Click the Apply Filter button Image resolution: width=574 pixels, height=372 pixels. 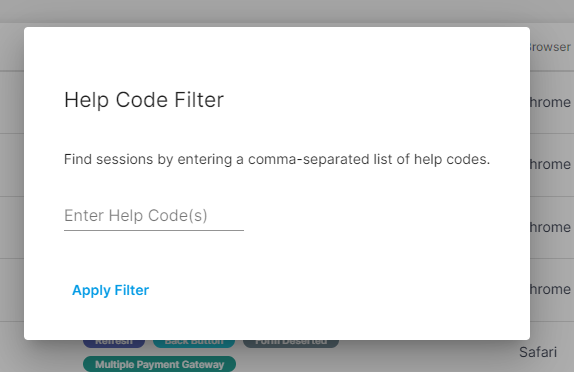(x=111, y=290)
